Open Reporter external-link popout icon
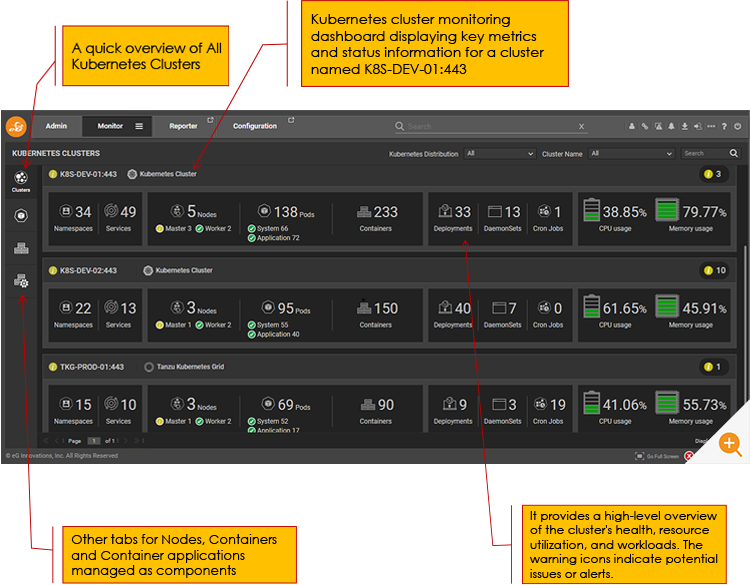 click(210, 120)
